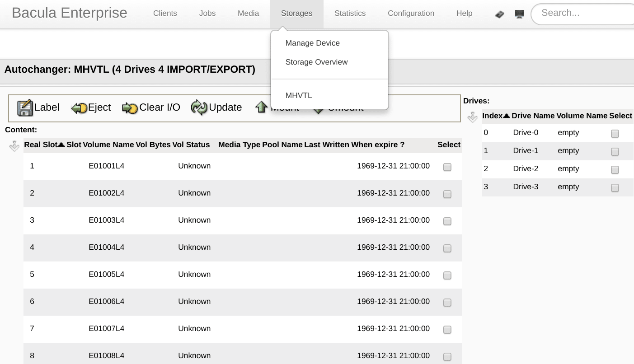634x364 pixels.
Task: Choose Manage Device from Storages menu
Action: click(x=312, y=43)
